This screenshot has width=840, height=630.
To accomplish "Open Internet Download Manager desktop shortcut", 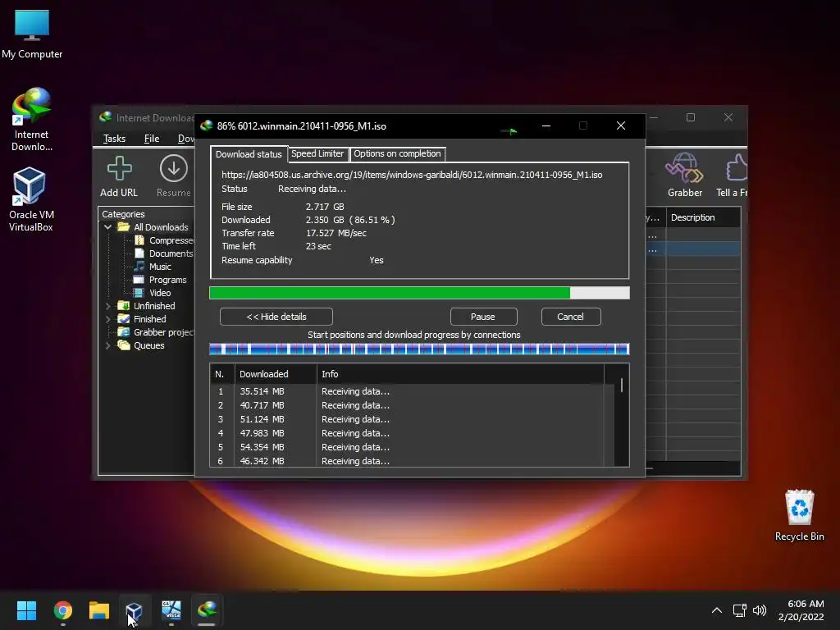I will click(x=32, y=120).
